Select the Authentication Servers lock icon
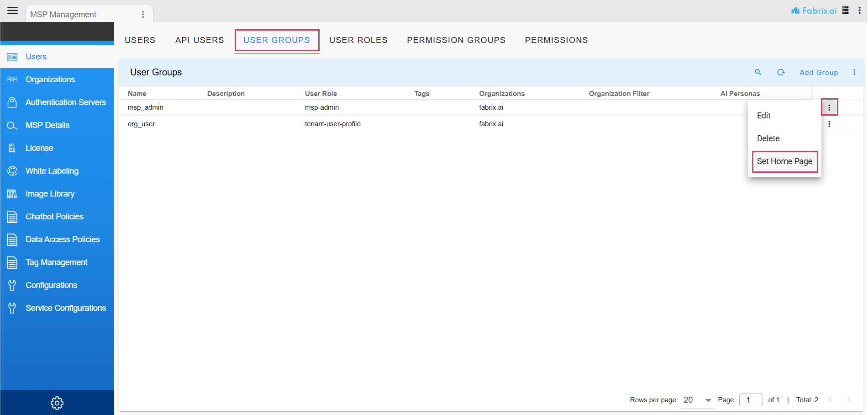 coord(12,102)
